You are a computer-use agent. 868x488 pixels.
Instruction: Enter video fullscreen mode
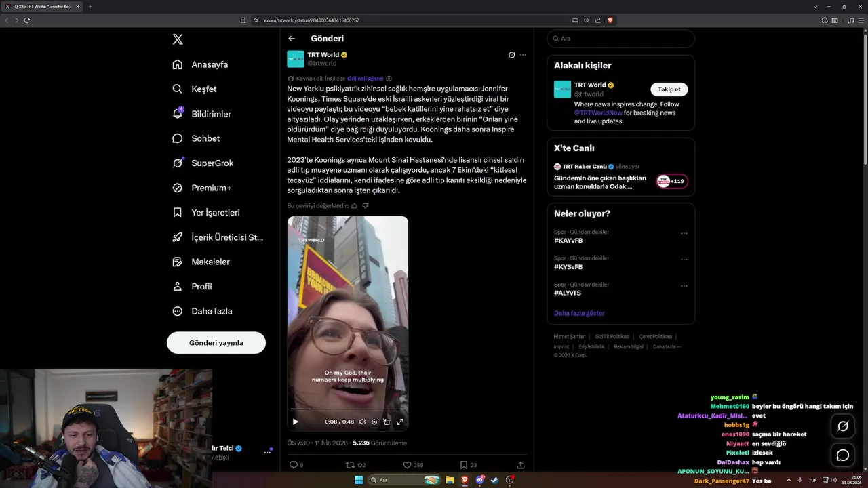[400, 422]
